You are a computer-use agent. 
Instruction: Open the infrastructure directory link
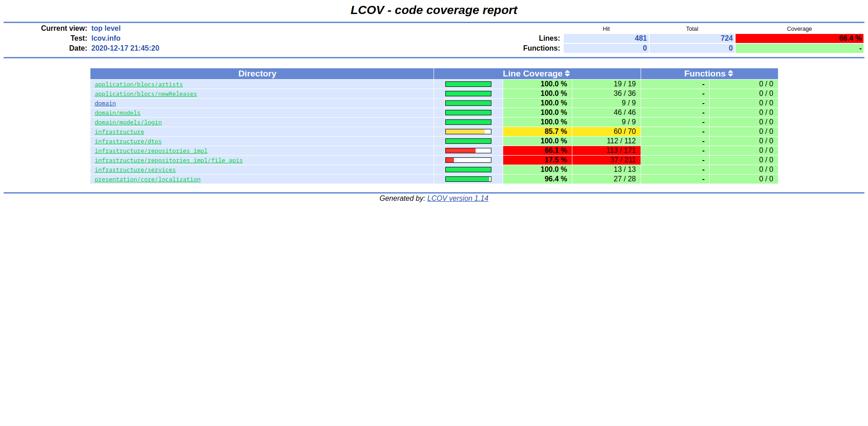coord(119,132)
